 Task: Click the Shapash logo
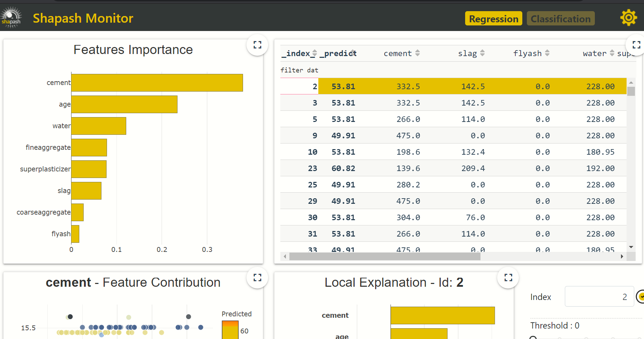pos(11,17)
